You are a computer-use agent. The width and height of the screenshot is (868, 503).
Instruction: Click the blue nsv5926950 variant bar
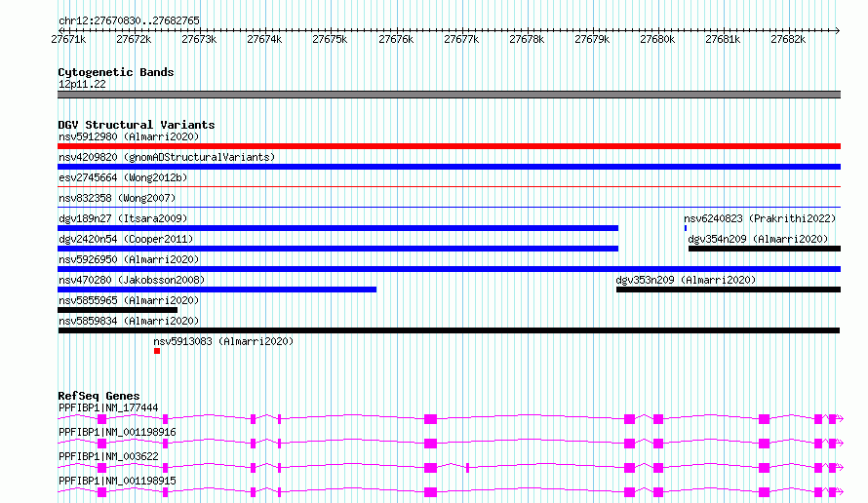(x=449, y=269)
